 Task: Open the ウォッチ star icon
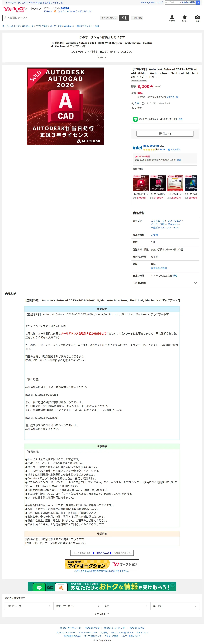pyautogui.click(x=185, y=18)
